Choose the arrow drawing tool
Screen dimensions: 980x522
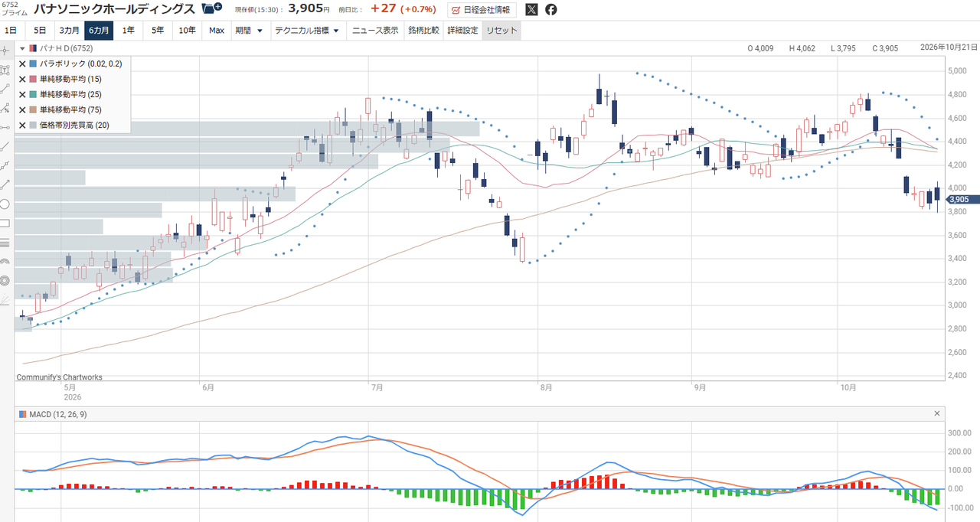click(x=5, y=184)
